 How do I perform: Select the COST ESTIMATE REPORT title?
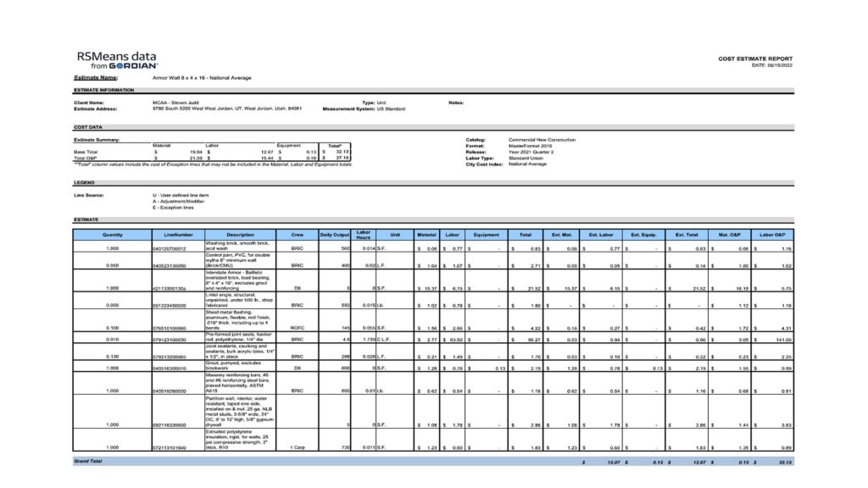click(755, 58)
